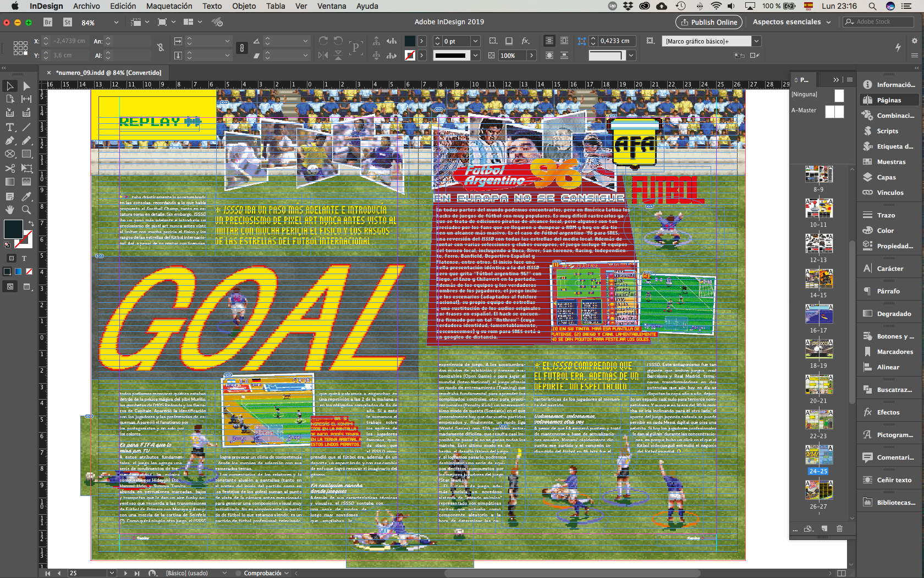This screenshot has width=924, height=578.
Task: Expand the opacity 100% slider arrow
Action: (531, 55)
